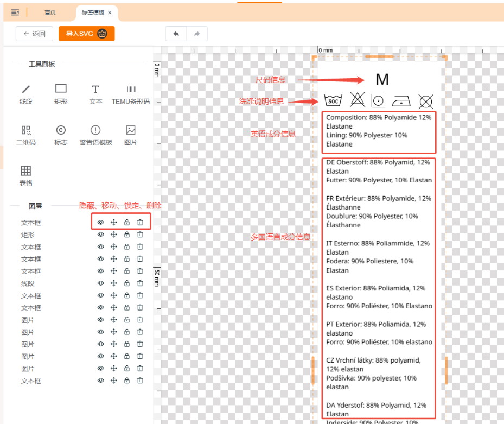504x424 pixels.
Task: Redo the last undone edit
Action: coord(197,34)
